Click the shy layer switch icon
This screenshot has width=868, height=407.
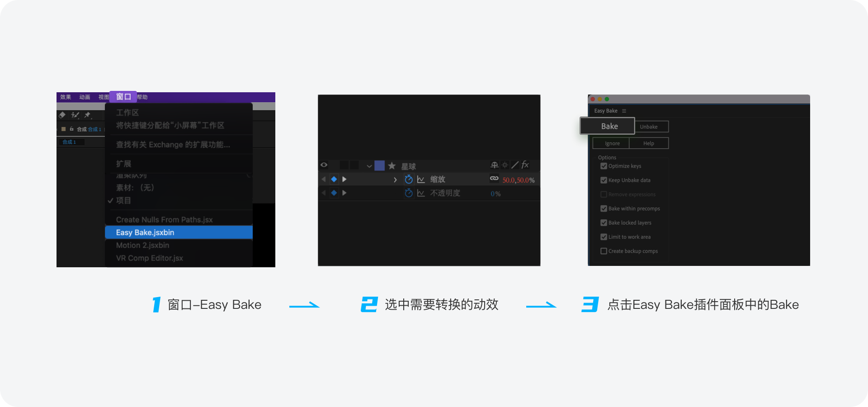click(x=495, y=165)
